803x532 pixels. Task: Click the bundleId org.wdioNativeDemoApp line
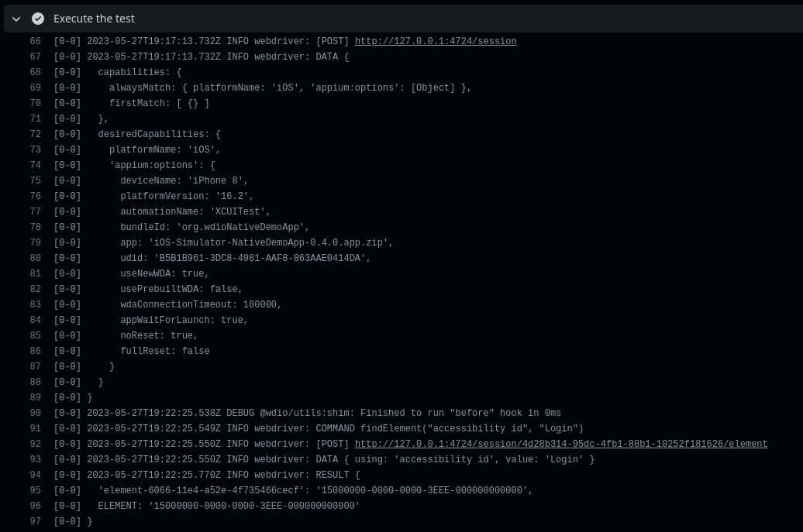(215, 227)
